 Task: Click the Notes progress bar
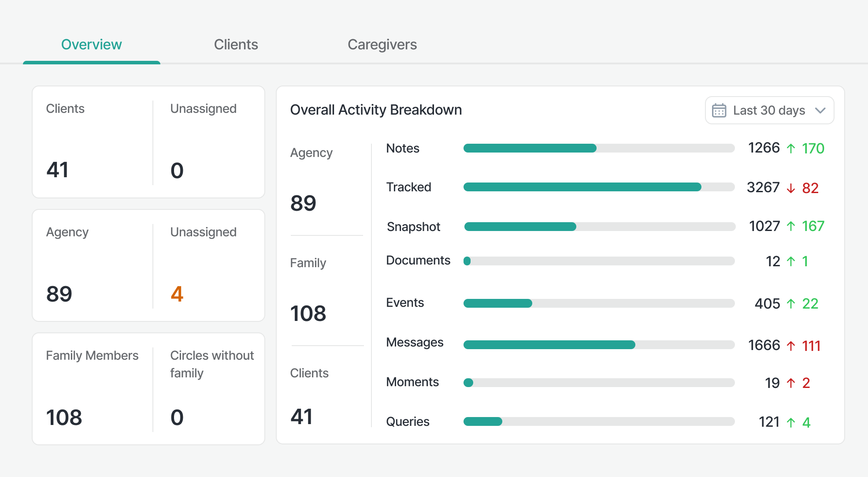[x=599, y=148]
